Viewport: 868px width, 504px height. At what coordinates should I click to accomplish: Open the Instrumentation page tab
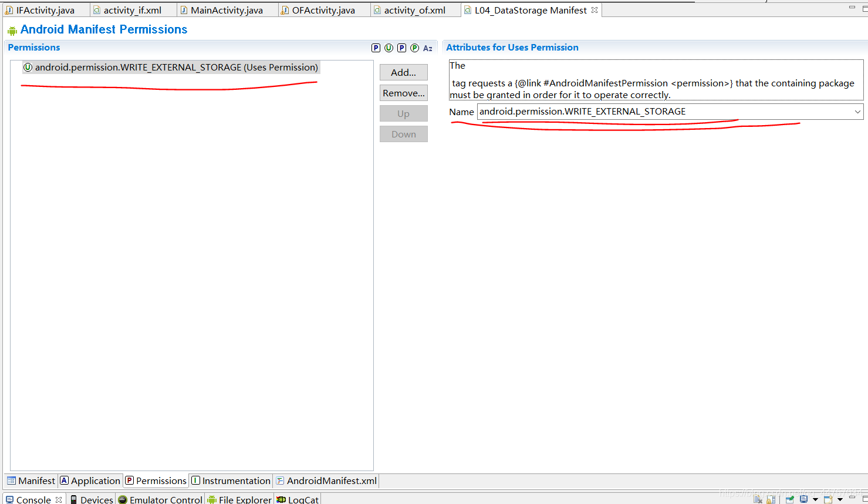231,481
